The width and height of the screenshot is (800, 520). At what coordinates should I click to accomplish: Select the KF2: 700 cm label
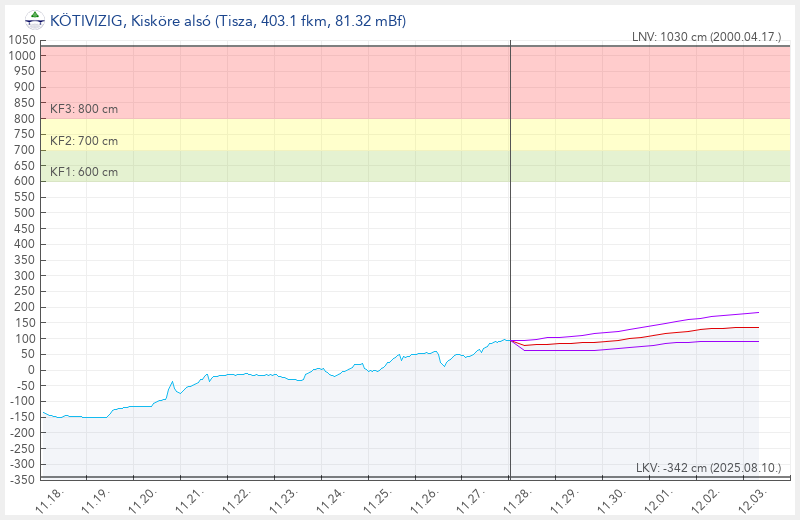click(84, 141)
